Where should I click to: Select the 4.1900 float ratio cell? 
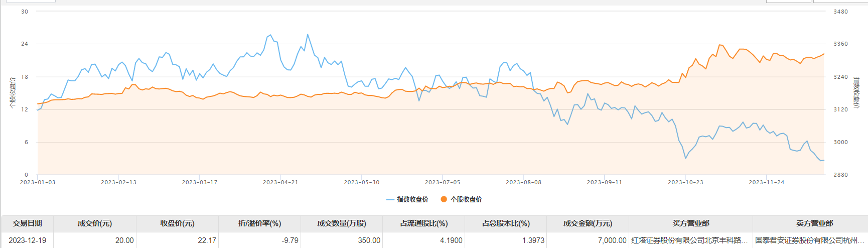(424, 240)
